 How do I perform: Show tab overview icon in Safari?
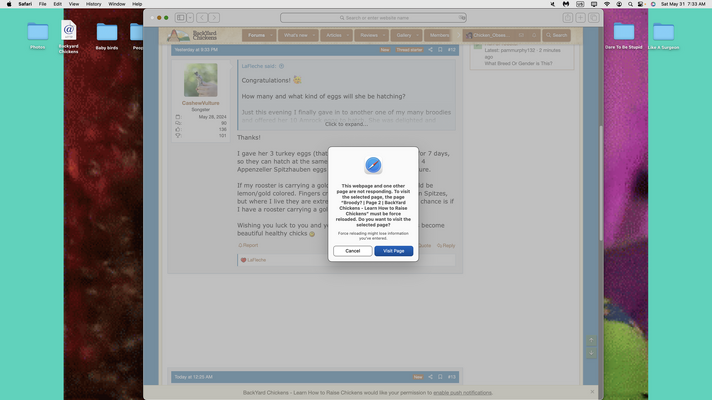coord(593,18)
